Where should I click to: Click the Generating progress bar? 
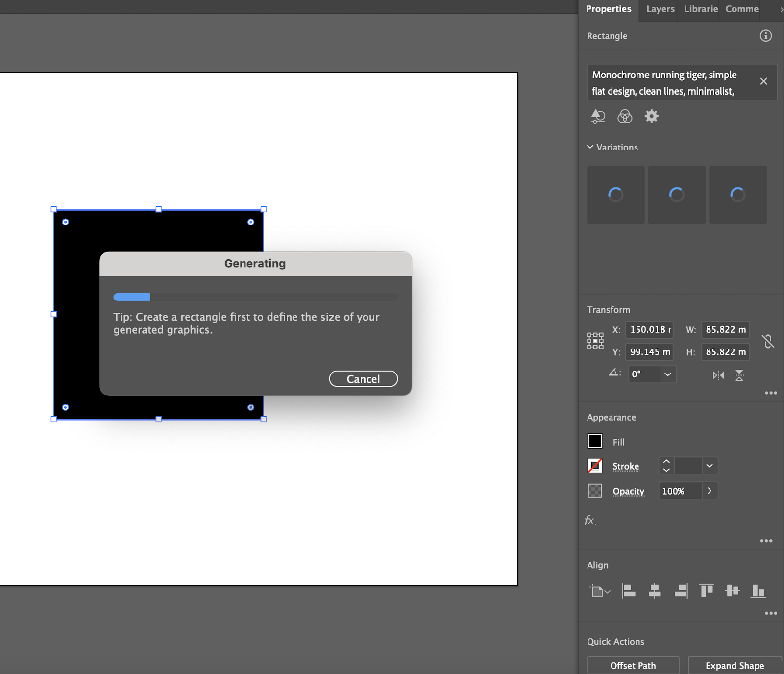coord(255,297)
